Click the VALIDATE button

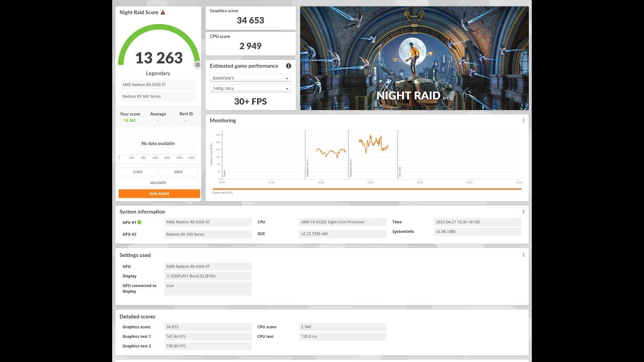158,183
